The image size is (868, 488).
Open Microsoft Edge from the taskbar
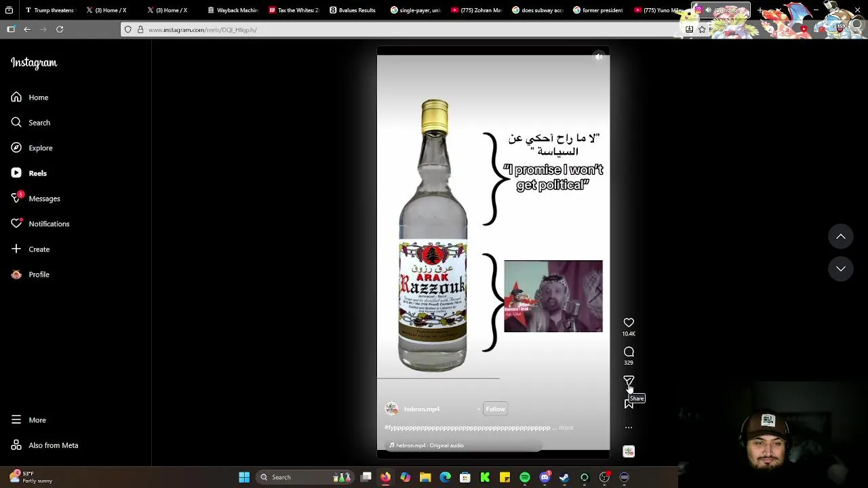[445, 477]
